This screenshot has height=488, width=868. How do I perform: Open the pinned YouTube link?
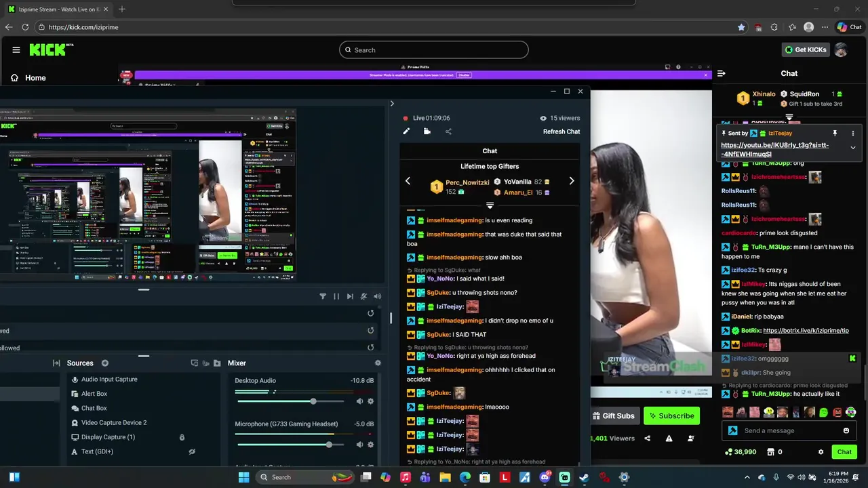pos(774,150)
